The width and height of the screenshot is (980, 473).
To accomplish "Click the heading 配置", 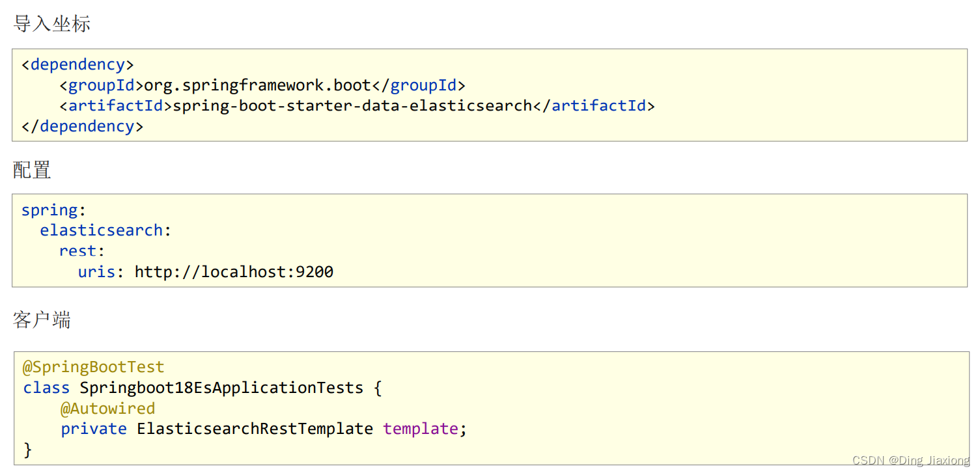I will pyautogui.click(x=32, y=170).
